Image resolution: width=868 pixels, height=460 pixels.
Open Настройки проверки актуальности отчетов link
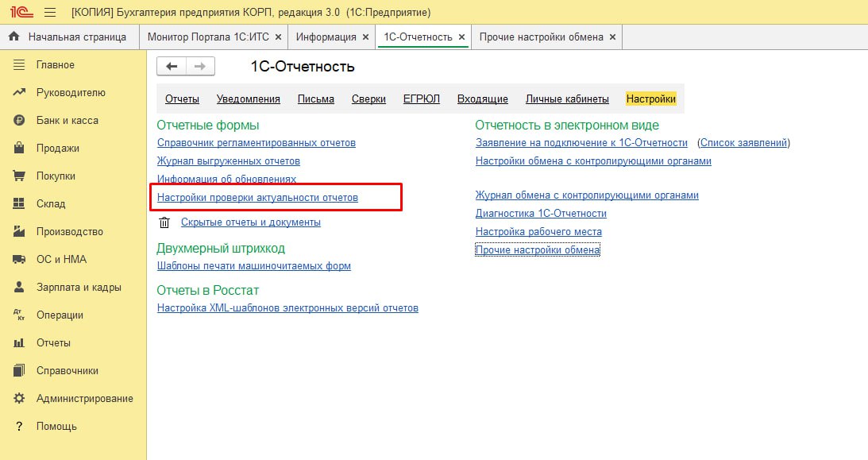pyautogui.click(x=257, y=198)
